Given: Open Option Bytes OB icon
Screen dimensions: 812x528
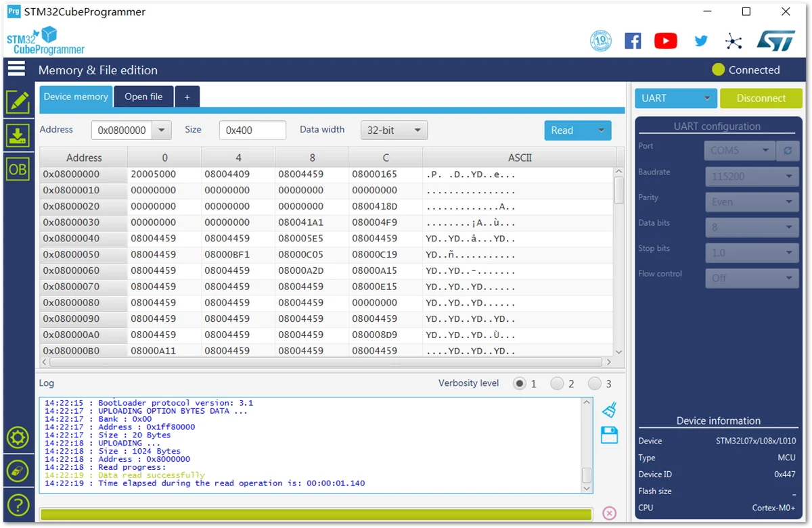Looking at the screenshot, I should 18,169.
